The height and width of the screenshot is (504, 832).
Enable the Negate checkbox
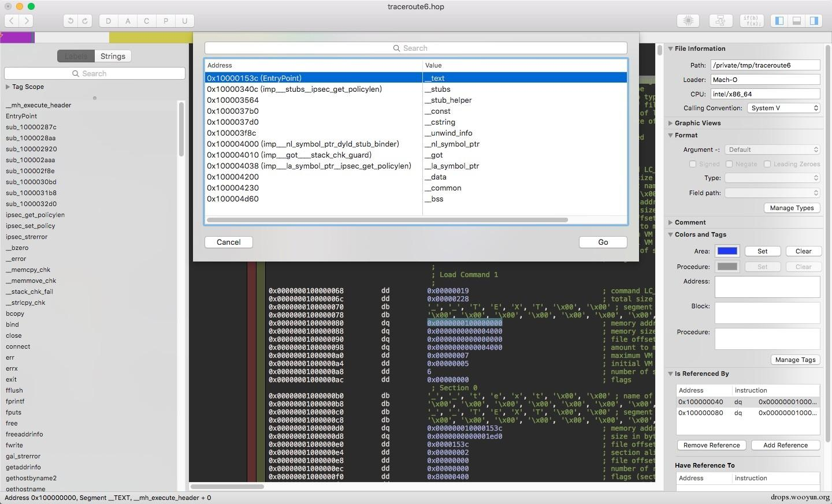(729, 164)
